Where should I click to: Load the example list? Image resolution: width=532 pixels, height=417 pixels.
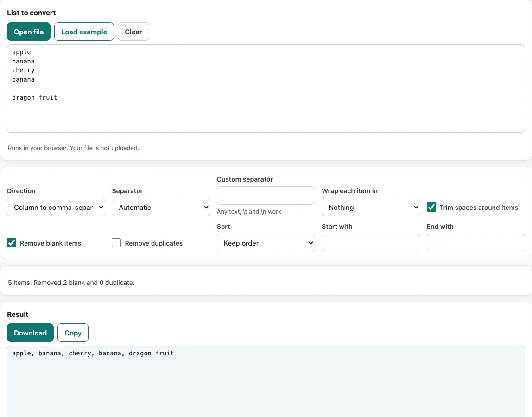84,32
